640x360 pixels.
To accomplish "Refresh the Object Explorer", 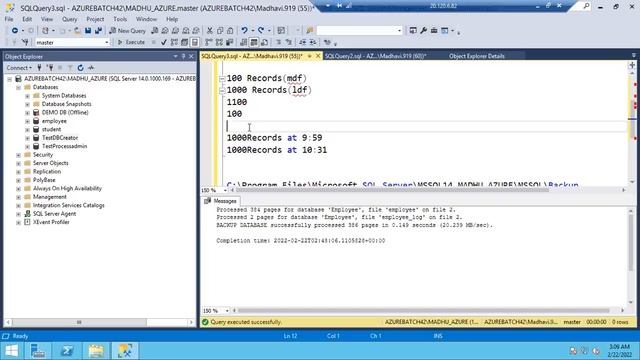I will point(80,68).
